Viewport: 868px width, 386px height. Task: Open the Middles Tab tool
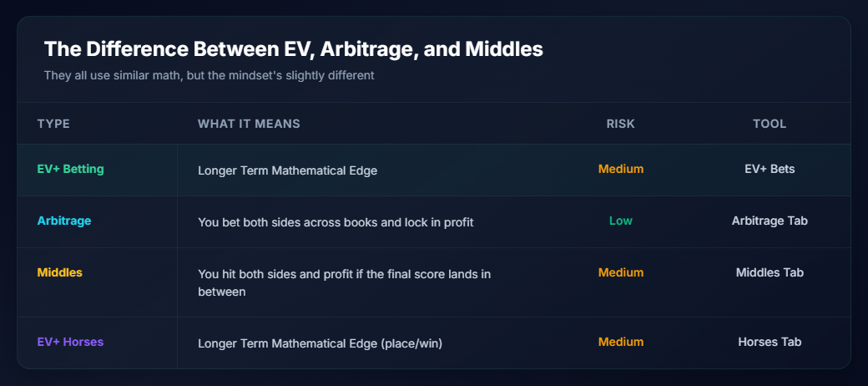click(x=770, y=272)
